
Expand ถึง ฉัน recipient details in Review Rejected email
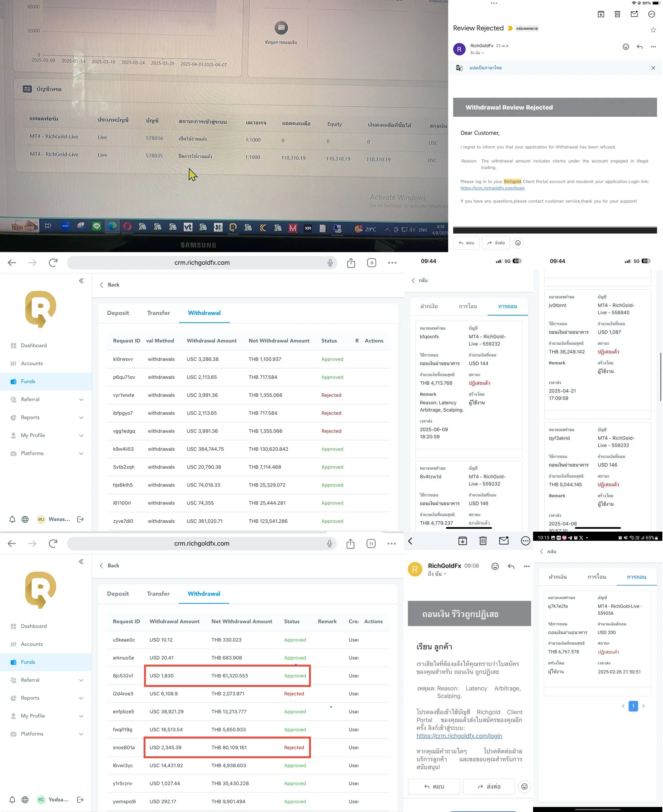(477, 53)
